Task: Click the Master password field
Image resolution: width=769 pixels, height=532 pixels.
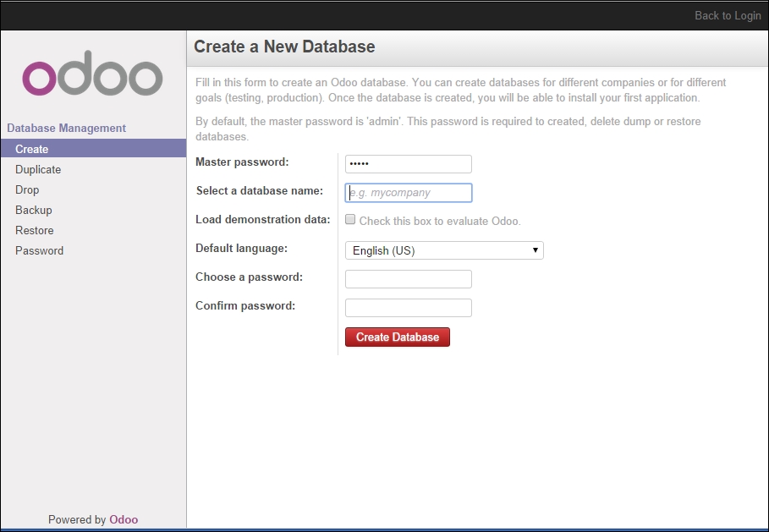Action: pos(409,164)
